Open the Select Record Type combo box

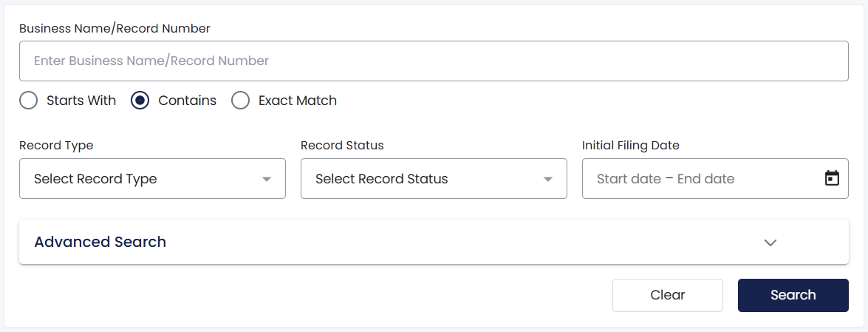(x=152, y=178)
